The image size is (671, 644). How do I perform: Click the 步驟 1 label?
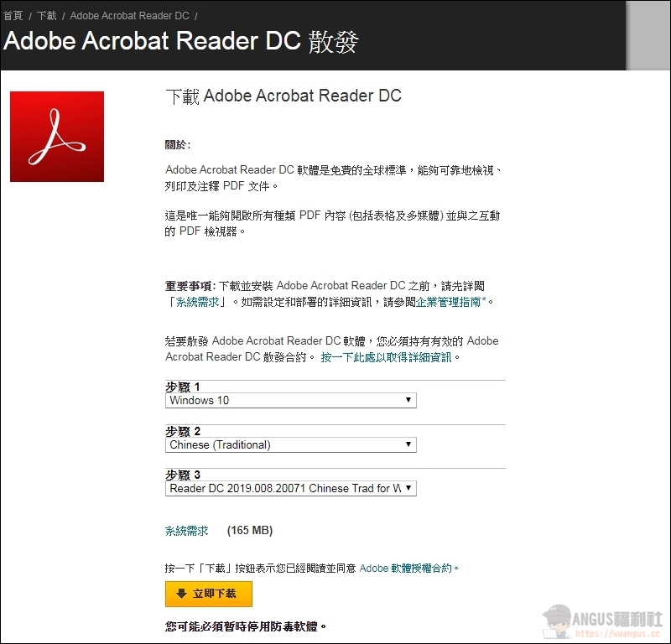[x=182, y=387]
